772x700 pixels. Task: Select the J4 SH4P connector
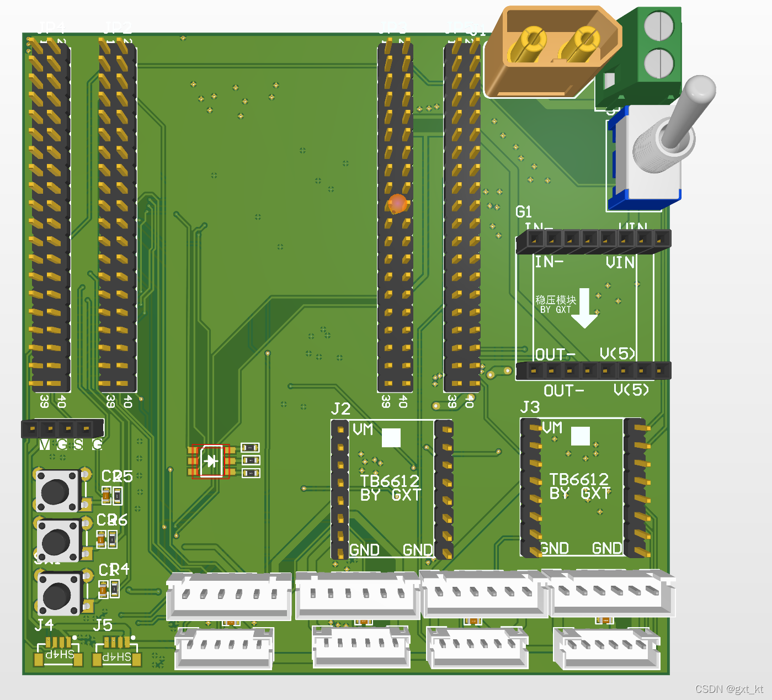point(58,651)
